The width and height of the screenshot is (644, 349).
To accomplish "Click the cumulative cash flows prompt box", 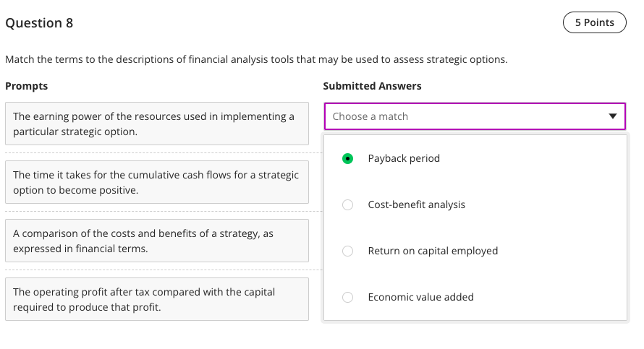I will point(156,182).
